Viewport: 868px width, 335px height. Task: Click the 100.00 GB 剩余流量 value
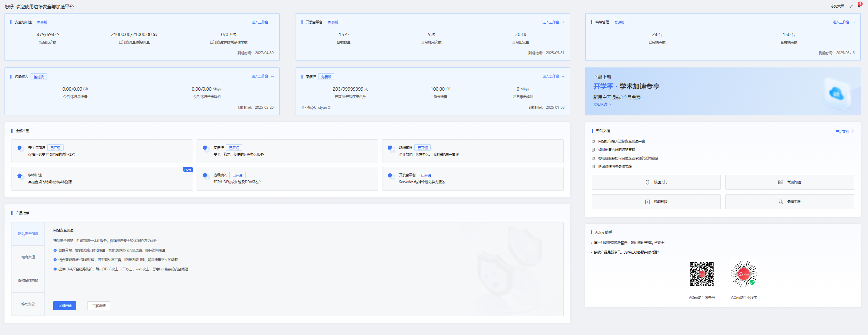(x=440, y=89)
